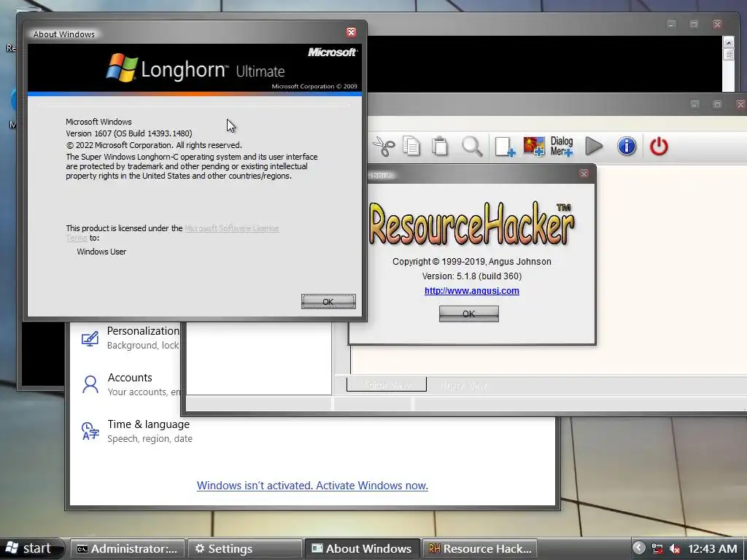Click Add new blank script icon
Viewport: 747px width, 560px height.
[505, 146]
